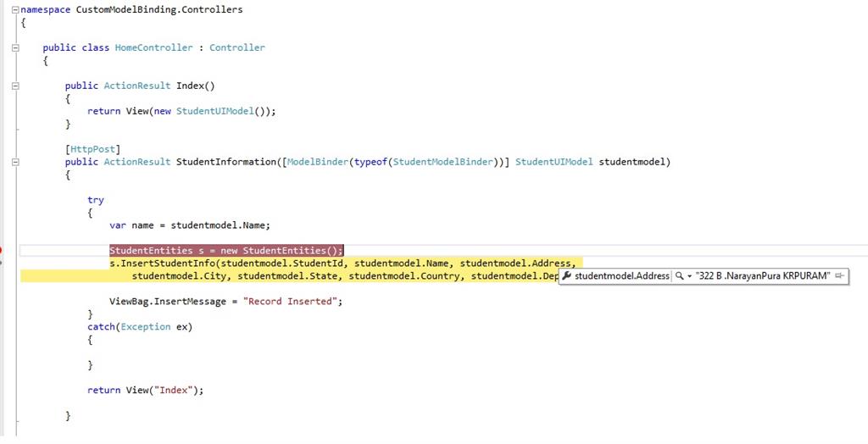Click the InsertStudentInfo method call
The image size is (868, 444).
click(168, 263)
